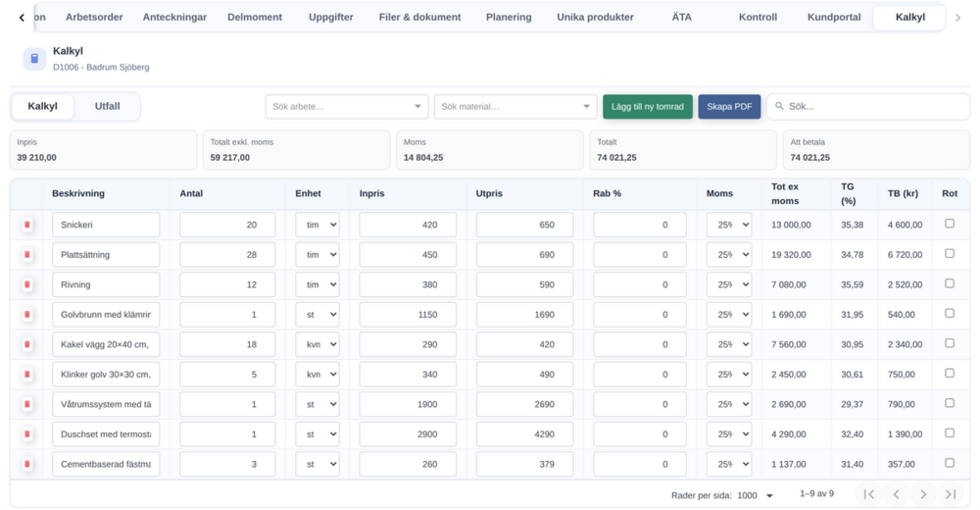The height and width of the screenshot is (510, 980).
Task: Delete the Snickeri row
Action: pos(26,225)
